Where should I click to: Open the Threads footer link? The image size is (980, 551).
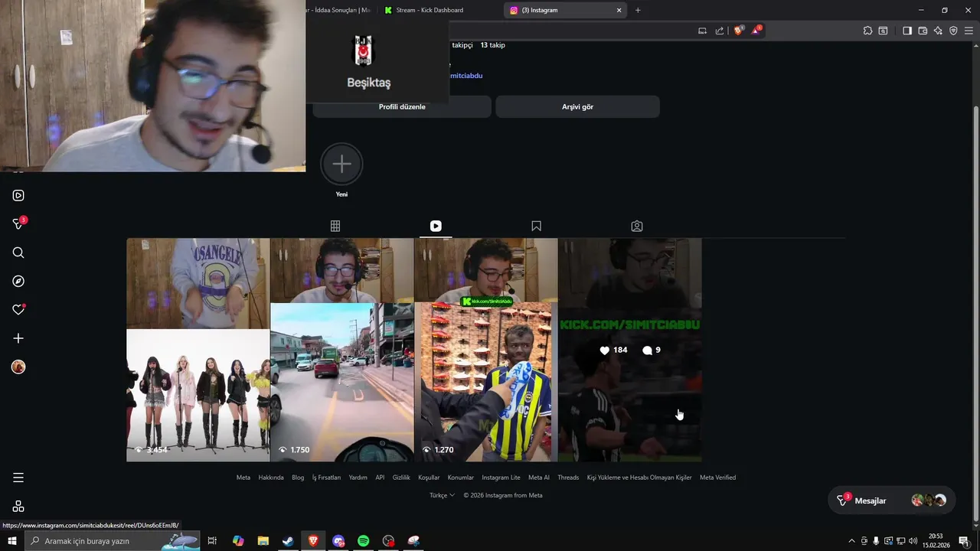(568, 478)
